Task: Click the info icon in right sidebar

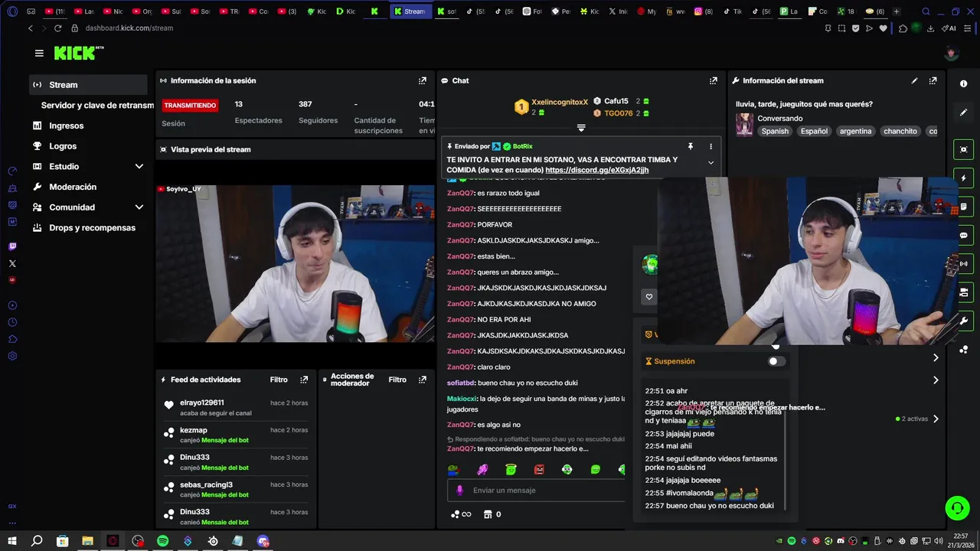Action: [964, 83]
